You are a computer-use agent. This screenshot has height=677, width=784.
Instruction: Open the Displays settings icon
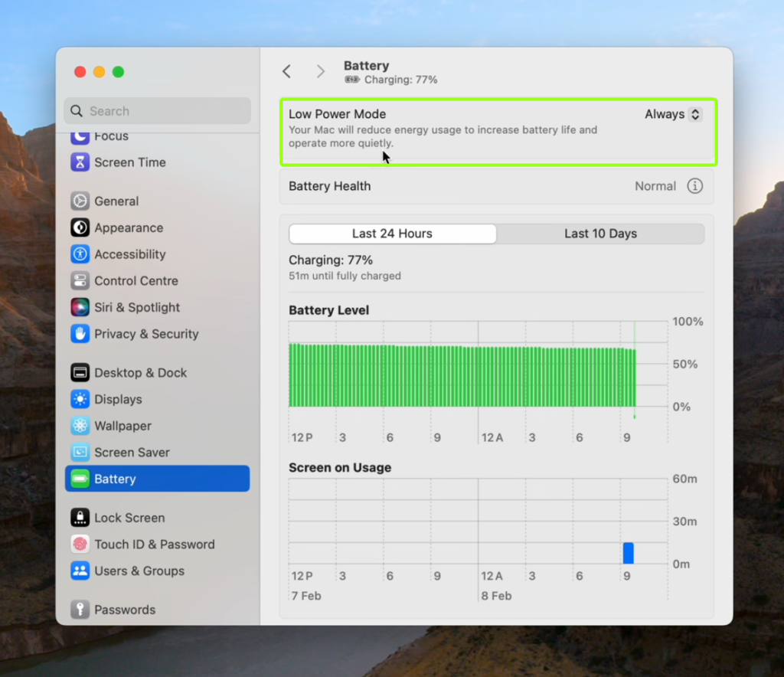point(80,399)
